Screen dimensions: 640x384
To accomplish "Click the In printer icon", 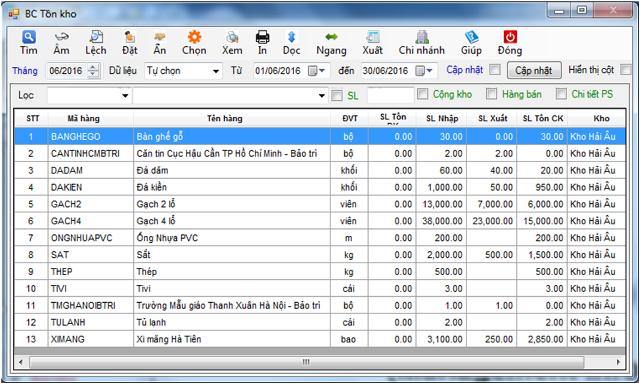I will coord(262,38).
